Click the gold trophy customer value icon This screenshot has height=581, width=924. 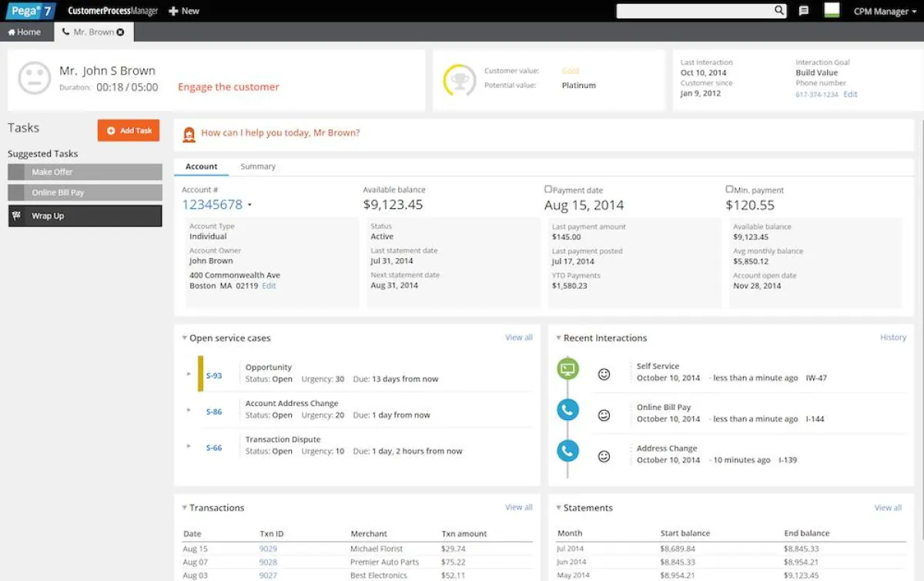(x=459, y=80)
